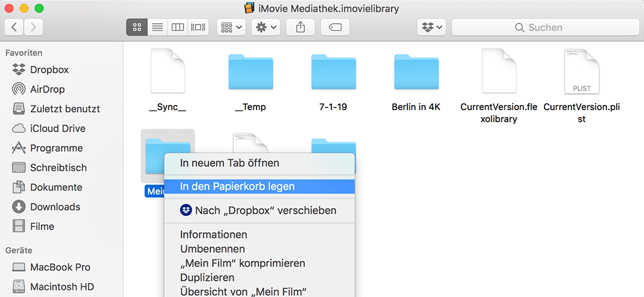Screen dimensions: 644x297
Task: Click the Suchen search field
Action: 545,28
